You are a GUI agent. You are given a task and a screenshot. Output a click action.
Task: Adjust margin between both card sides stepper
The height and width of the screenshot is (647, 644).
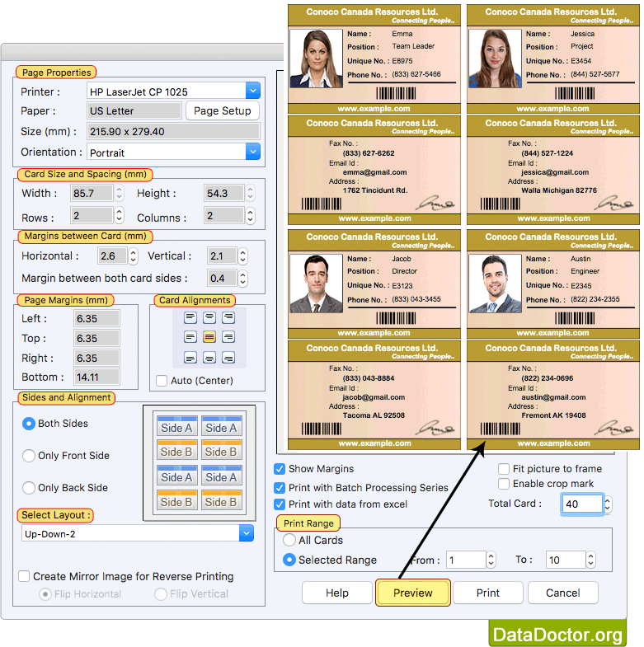[x=242, y=278]
